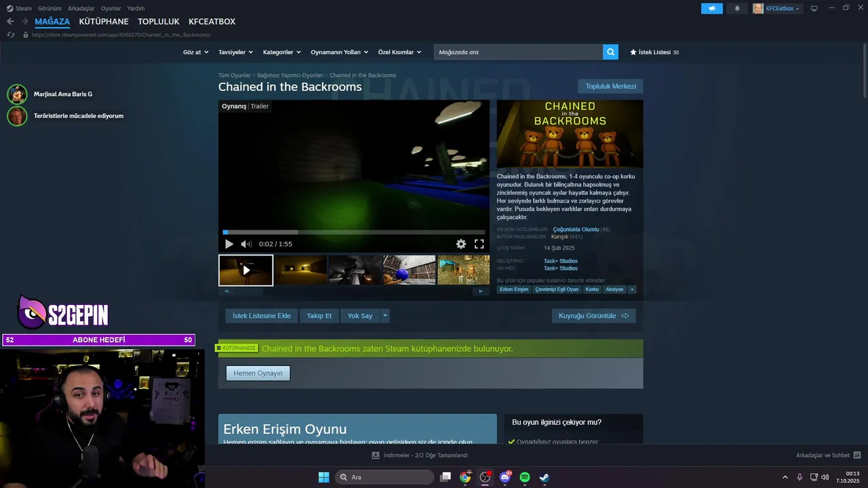
Task: Seek the trailer progress bar
Action: pos(354,232)
